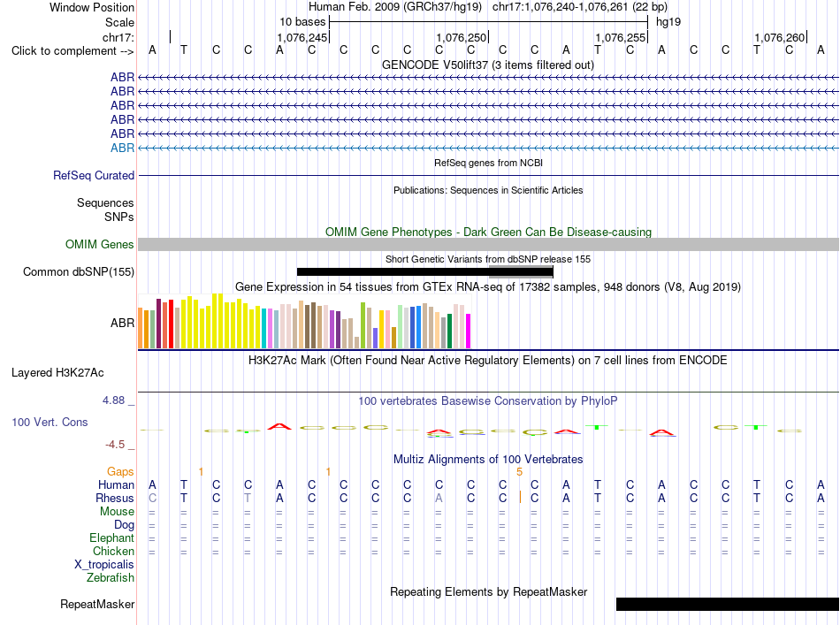840x625 pixels.
Task: Open the GTEx Gene Expression track title
Action: 488,287
